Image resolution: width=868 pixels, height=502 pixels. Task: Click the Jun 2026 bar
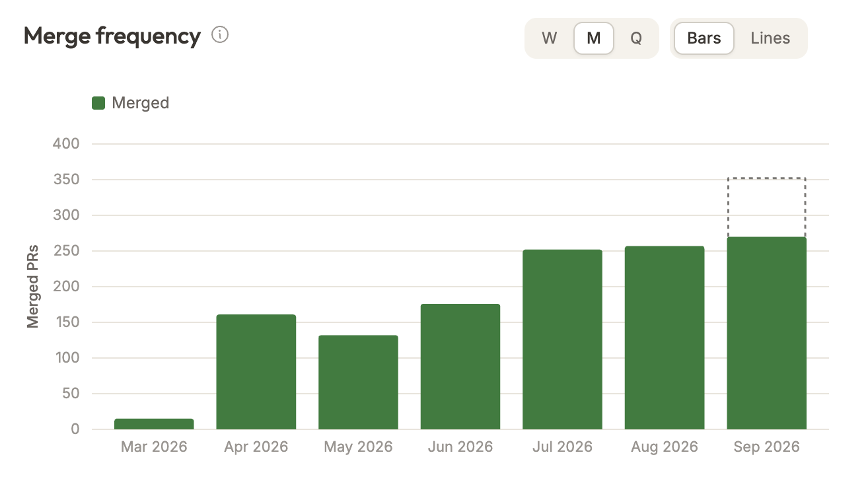point(460,367)
